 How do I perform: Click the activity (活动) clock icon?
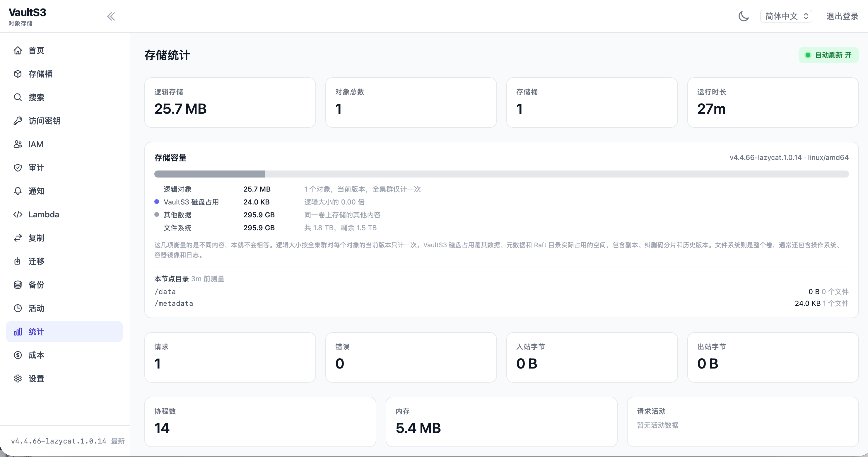click(18, 308)
